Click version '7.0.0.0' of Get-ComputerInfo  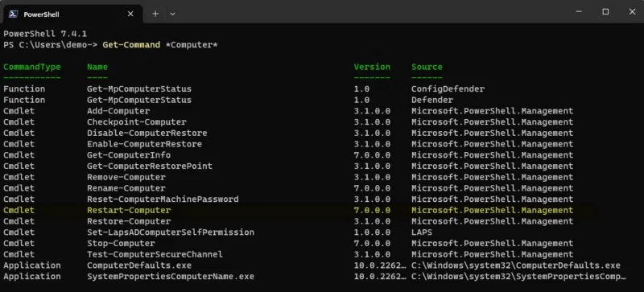pos(372,155)
